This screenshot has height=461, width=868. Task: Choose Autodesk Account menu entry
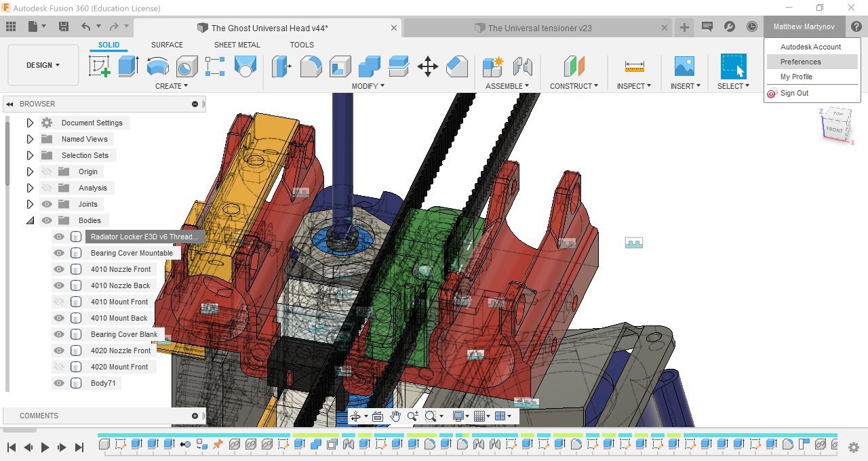812,47
